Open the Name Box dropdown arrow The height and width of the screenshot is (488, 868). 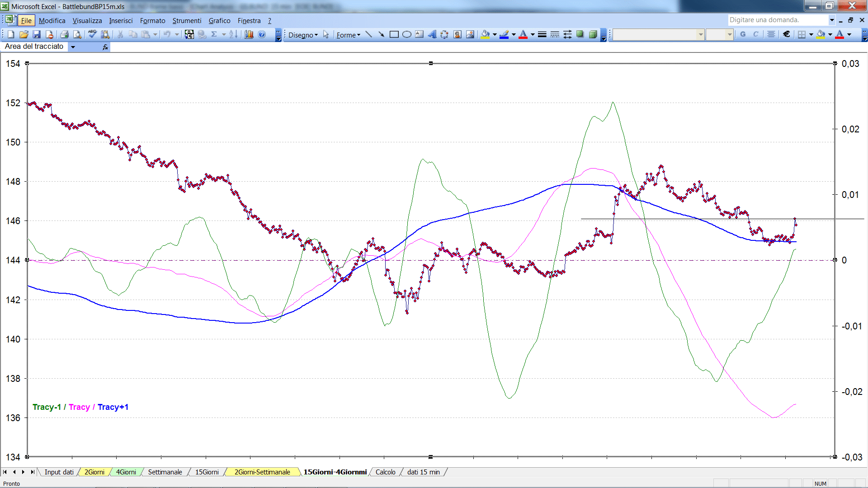pyautogui.click(x=73, y=47)
